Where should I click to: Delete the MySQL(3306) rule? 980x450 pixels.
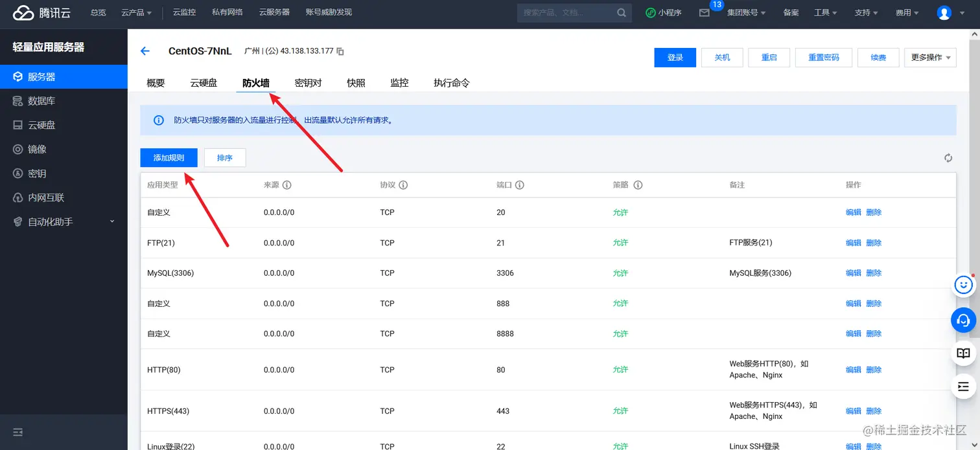[x=874, y=273]
